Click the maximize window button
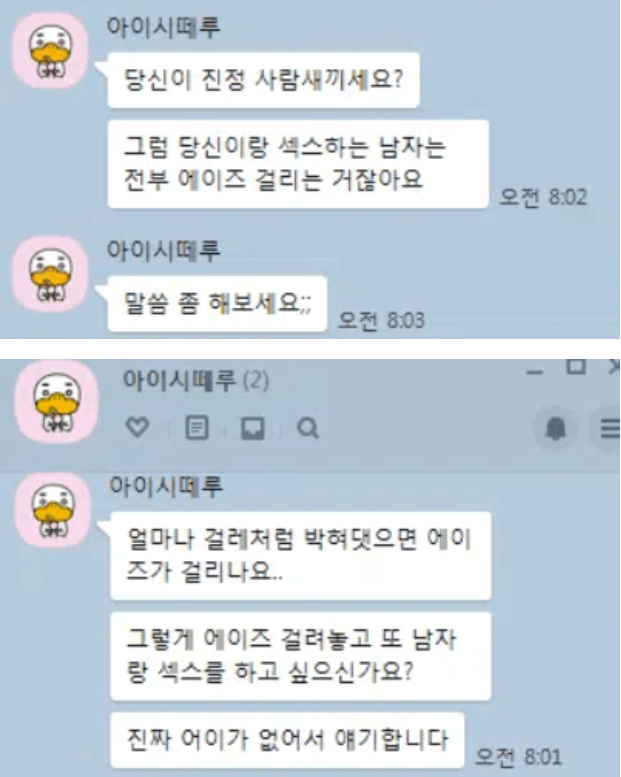The width and height of the screenshot is (621, 777). click(x=576, y=367)
